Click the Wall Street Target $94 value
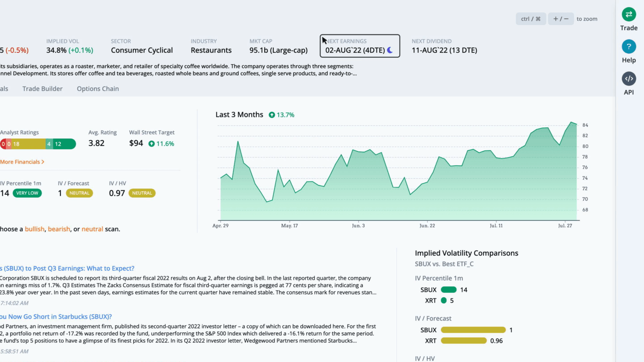The height and width of the screenshot is (362, 644). [x=136, y=143]
